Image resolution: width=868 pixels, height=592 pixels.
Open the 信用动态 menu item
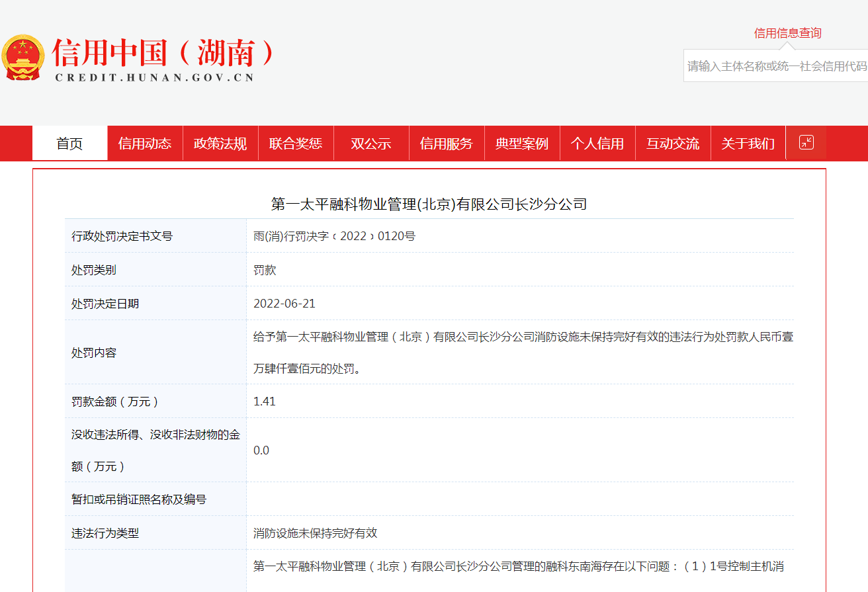pos(145,144)
